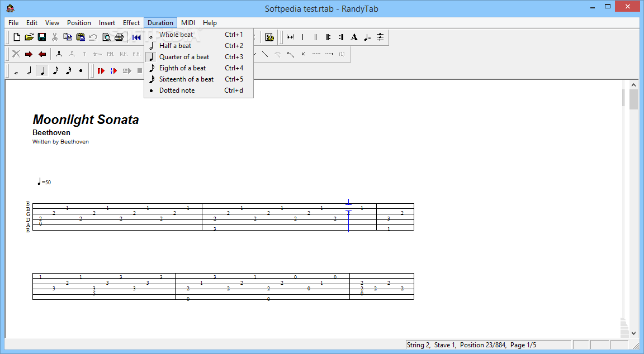Image resolution: width=644 pixels, height=354 pixels.
Task: Choose Half a beat menu entry
Action: pyautogui.click(x=199, y=46)
